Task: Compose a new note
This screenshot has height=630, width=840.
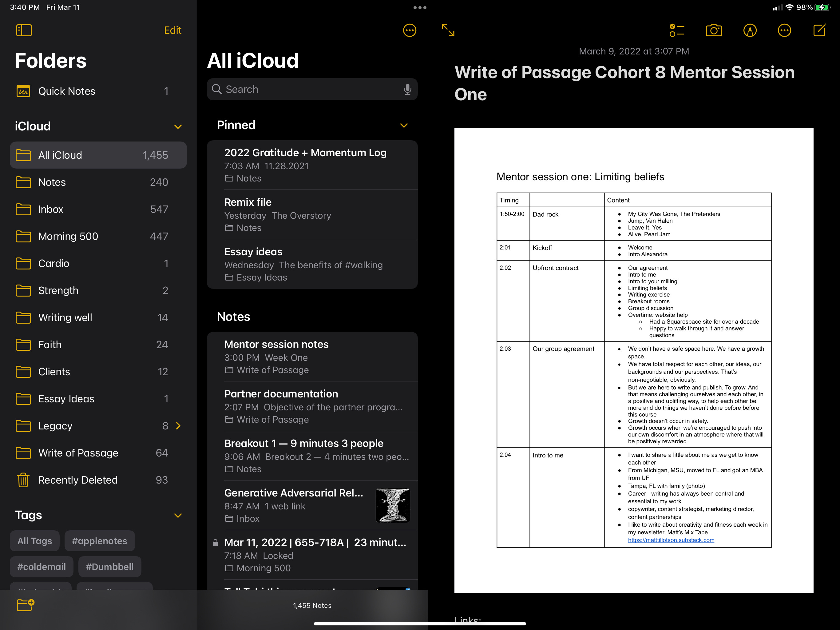Action: tap(819, 30)
